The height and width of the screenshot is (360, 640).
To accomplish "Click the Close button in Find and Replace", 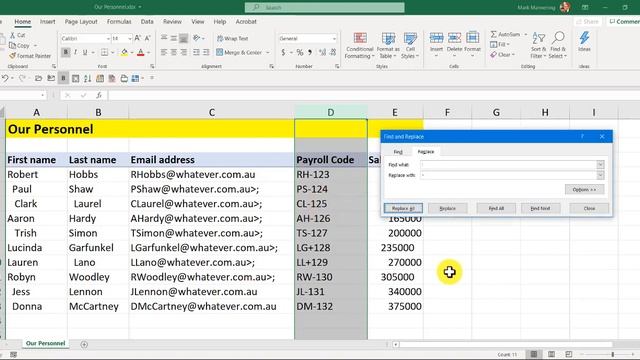I will (x=589, y=208).
